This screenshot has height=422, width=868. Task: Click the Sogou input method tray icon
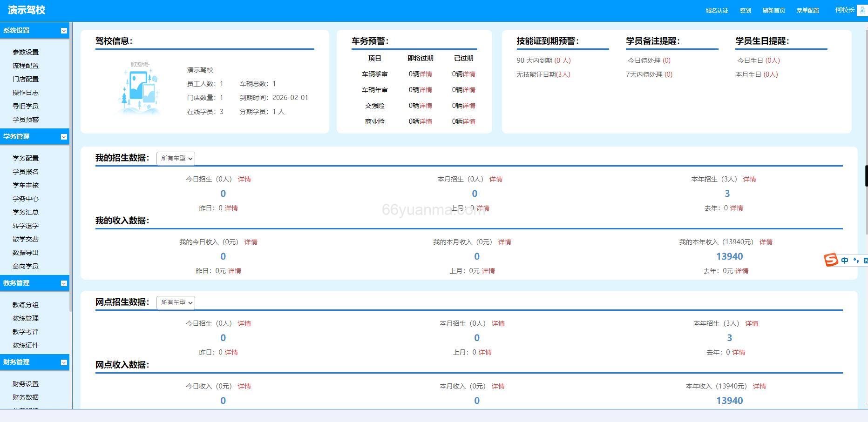(x=832, y=260)
